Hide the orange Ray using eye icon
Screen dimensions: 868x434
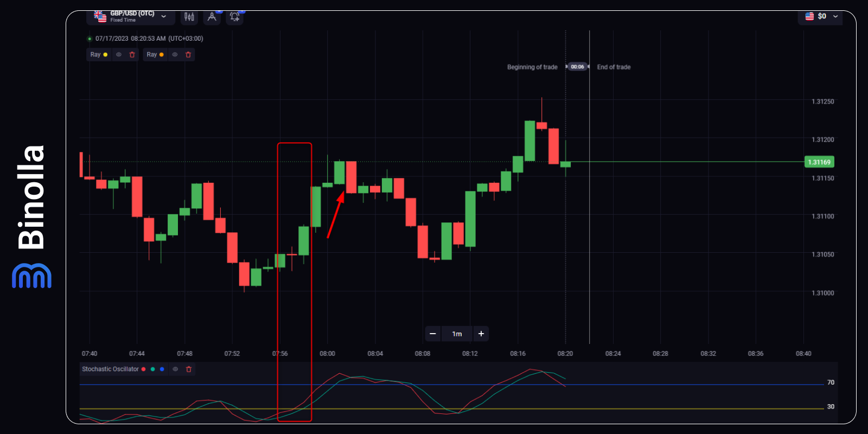click(x=175, y=55)
